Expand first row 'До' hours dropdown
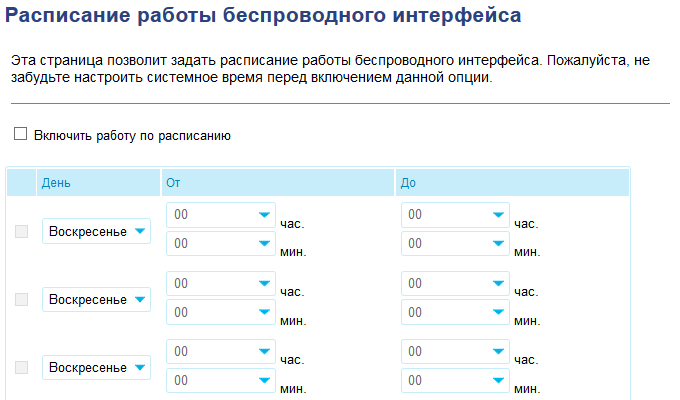 (455, 215)
